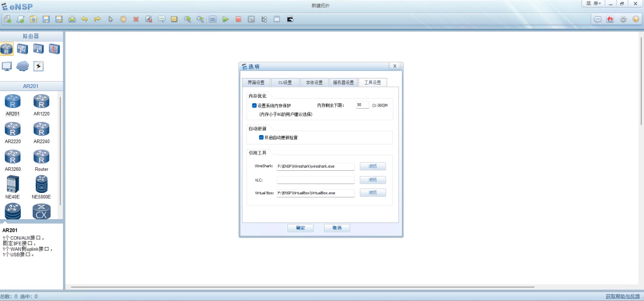Click the red X delete icon
644x301 pixels.
click(x=136, y=19)
